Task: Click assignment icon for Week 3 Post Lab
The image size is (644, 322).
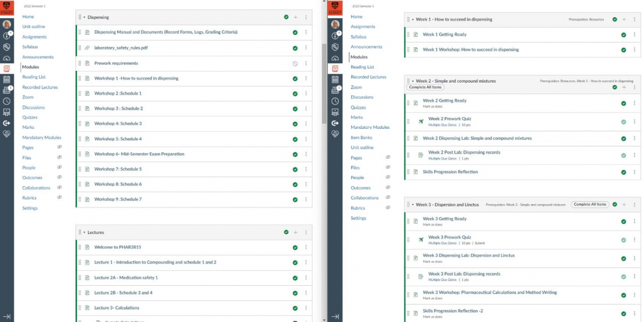Action: 421,276
